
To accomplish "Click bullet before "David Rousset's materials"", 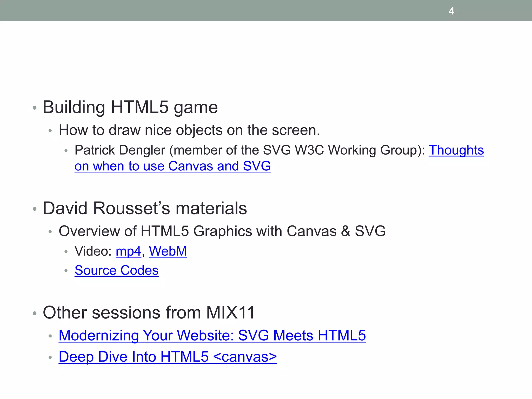I will [35, 209].
